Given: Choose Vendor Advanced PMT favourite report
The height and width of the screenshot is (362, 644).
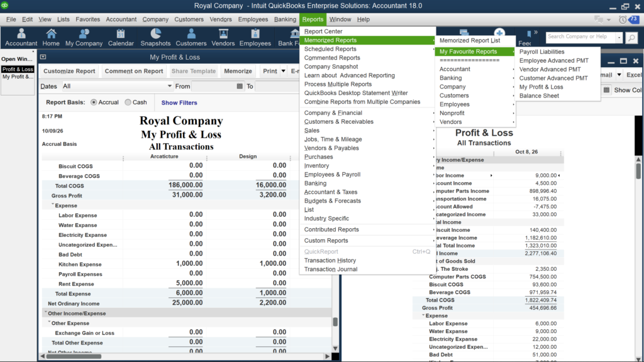Looking at the screenshot, I should coord(550,69).
